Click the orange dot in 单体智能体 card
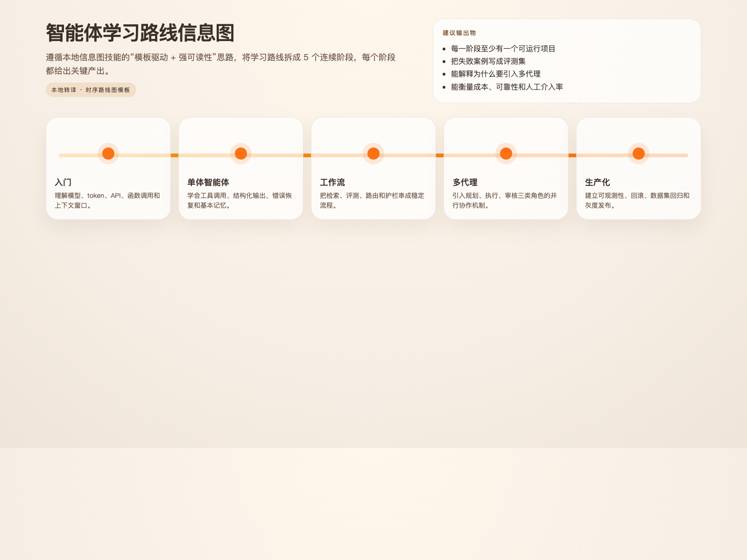The width and height of the screenshot is (747, 560). point(241,154)
